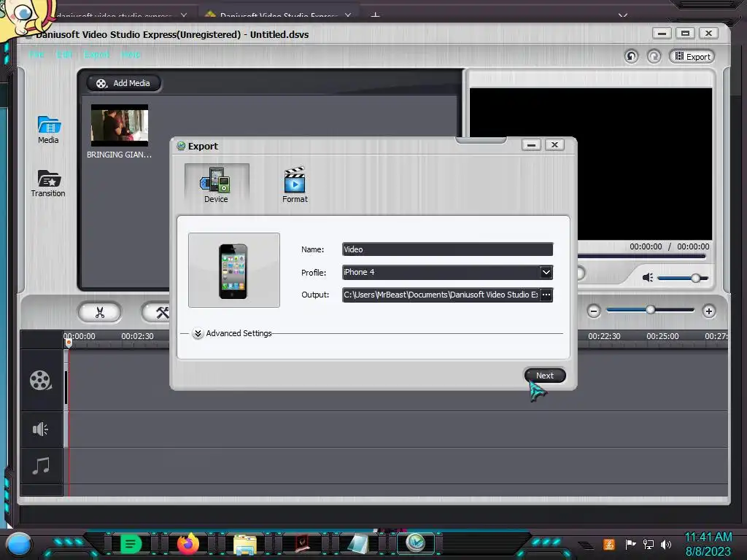Click the network tray icon
The image size is (747, 560).
tap(649, 544)
